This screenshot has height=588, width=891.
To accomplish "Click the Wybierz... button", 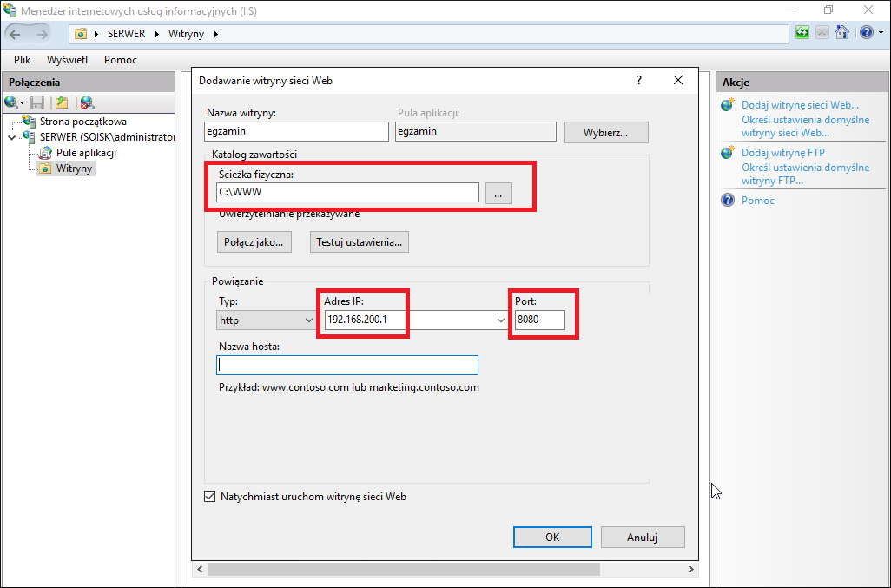I will pos(606,132).
